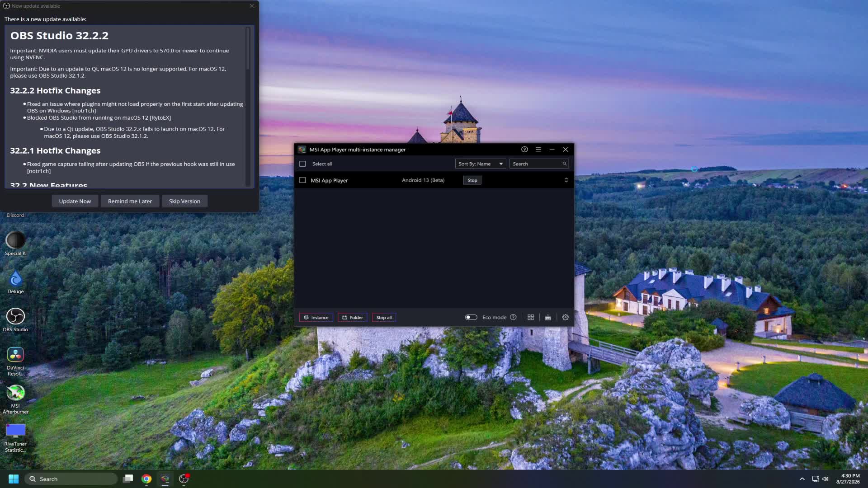Screen dimensions: 868x488
Task: Click the Folder button
Action: (353, 318)
